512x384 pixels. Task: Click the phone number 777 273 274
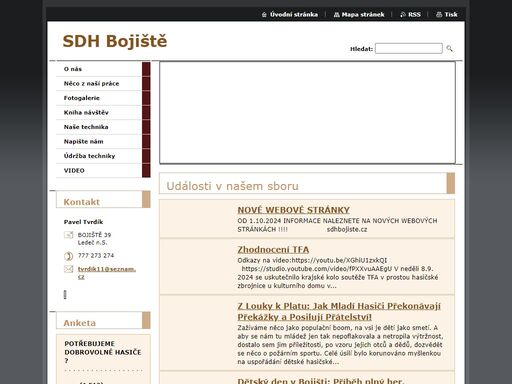[96, 256]
